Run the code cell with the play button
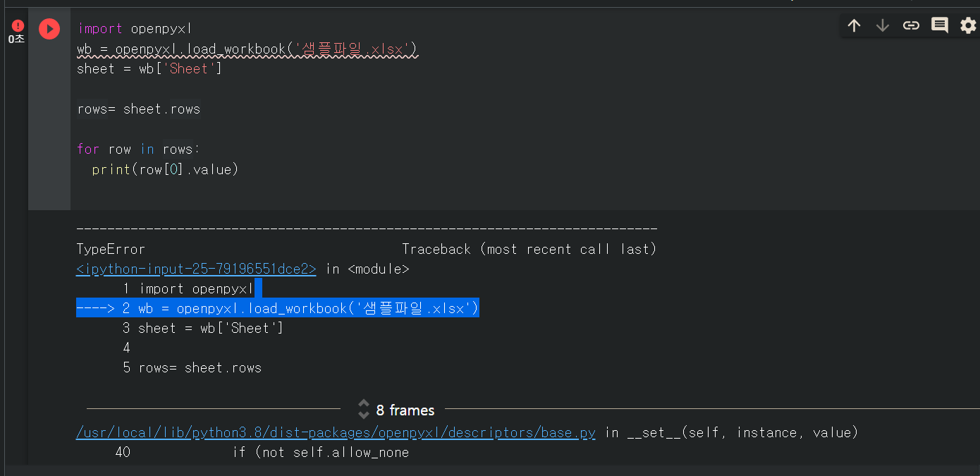Image resolution: width=980 pixels, height=476 pixels. tap(49, 29)
